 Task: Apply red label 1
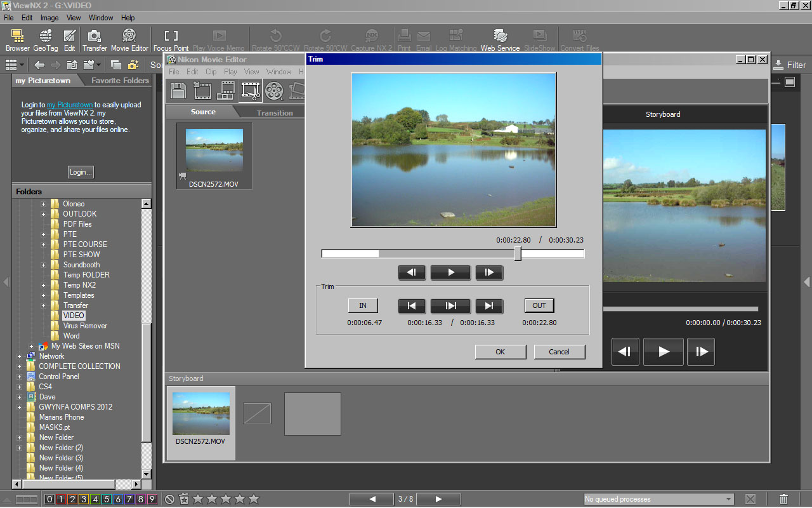click(61, 499)
